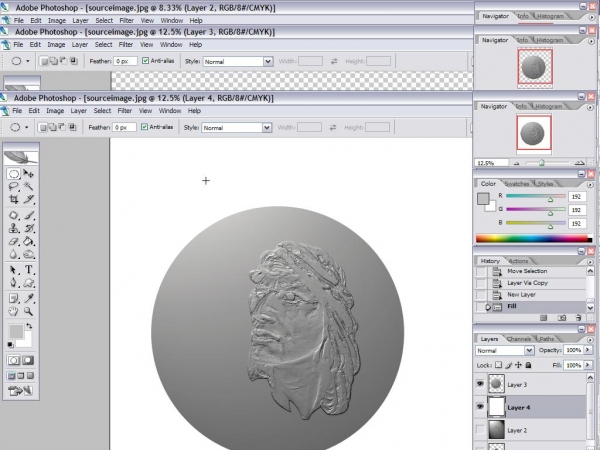Open Layer menu in the 8.33% window

pyautogui.click(x=80, y=20)
